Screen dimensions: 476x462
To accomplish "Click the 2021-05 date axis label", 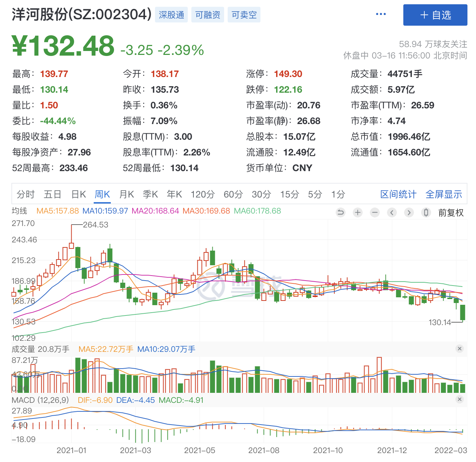I will (x=200, y=450).
